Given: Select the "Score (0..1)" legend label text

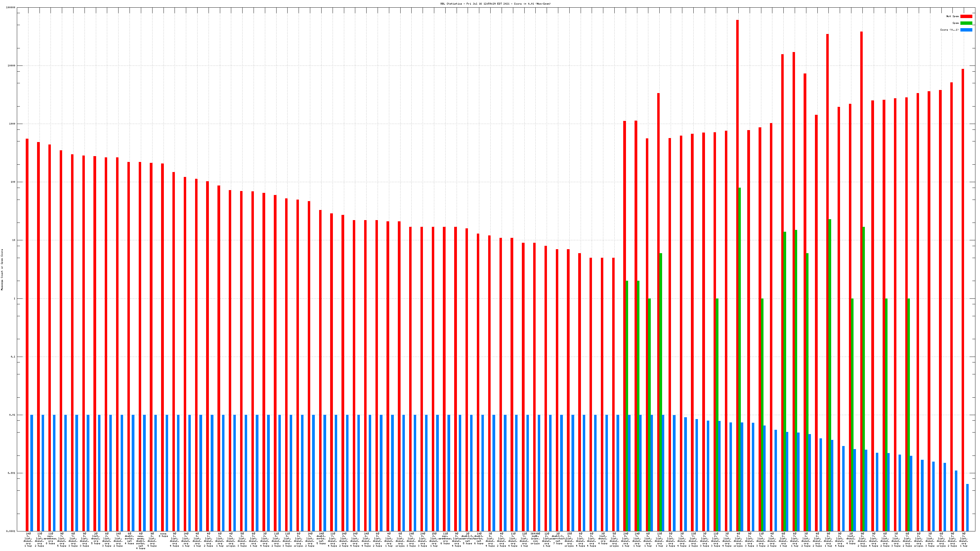Looking at the screenshot, I should click(x=949, y=30).
